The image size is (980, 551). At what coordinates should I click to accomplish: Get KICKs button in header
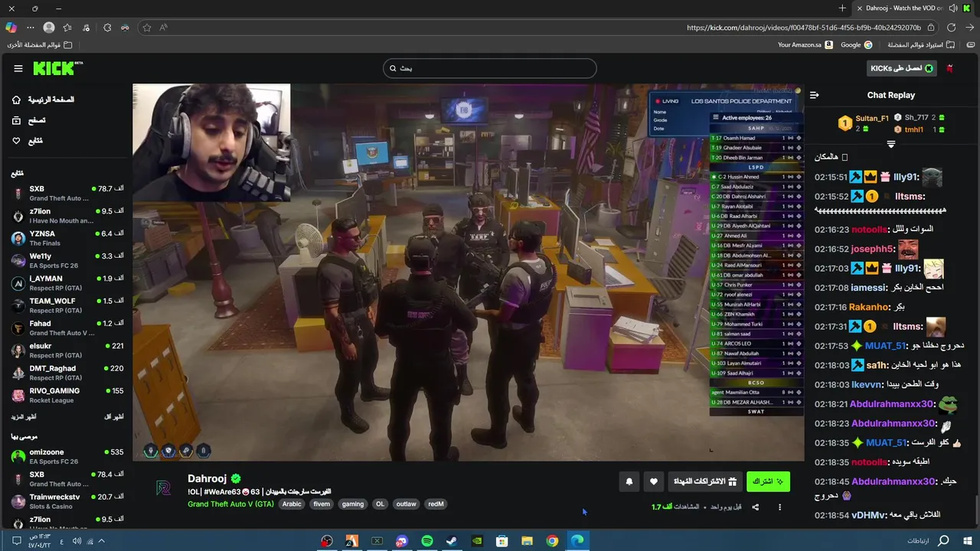click(x=903, y=68)
